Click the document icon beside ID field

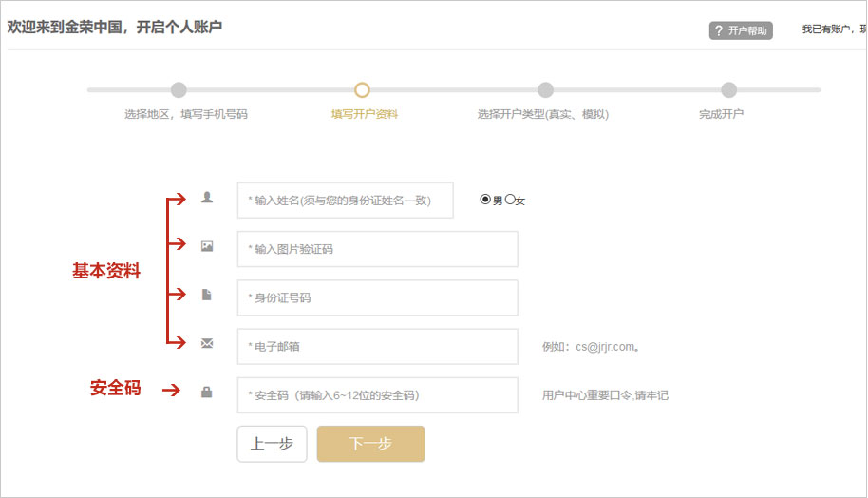point(206,295)
